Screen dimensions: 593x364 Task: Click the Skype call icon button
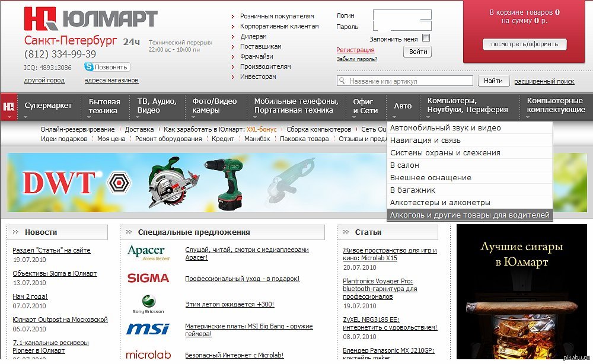pyautogui.click(x=90, y=68)
